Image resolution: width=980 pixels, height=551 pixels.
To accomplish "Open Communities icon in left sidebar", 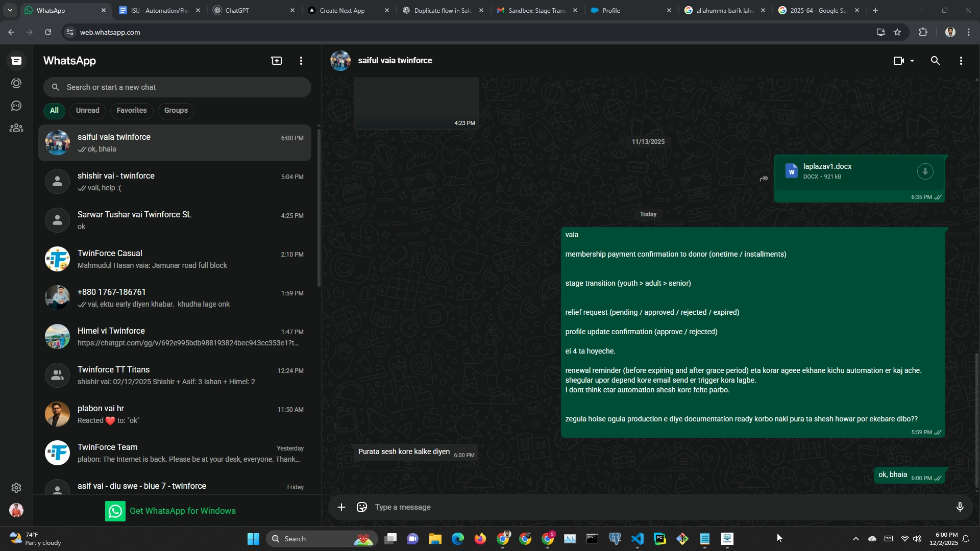I will point(16,128).
